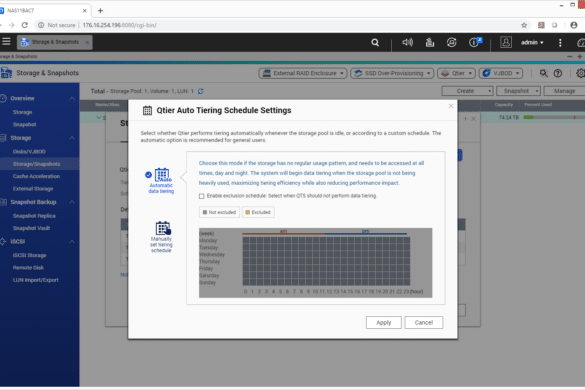The height and width of the screenshot is (390, 585).
Task: Open the background tasks icon
Action: click(x=451, y=43)
